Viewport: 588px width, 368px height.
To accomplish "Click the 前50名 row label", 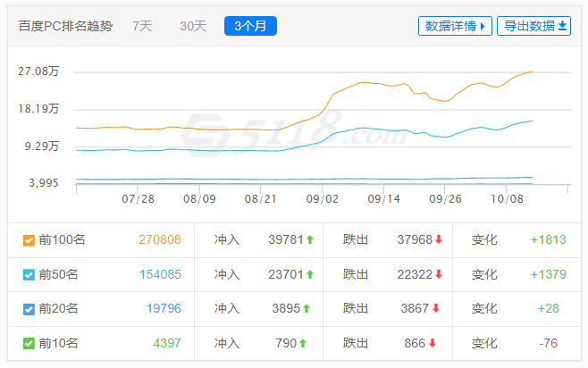I will (x=58, y=274).
